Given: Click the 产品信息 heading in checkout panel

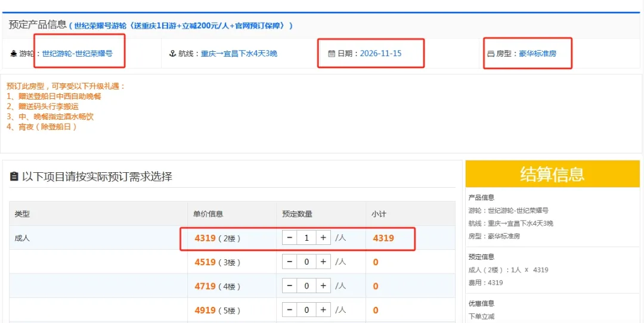Looking at the screenshot, I should pos(481,197).
